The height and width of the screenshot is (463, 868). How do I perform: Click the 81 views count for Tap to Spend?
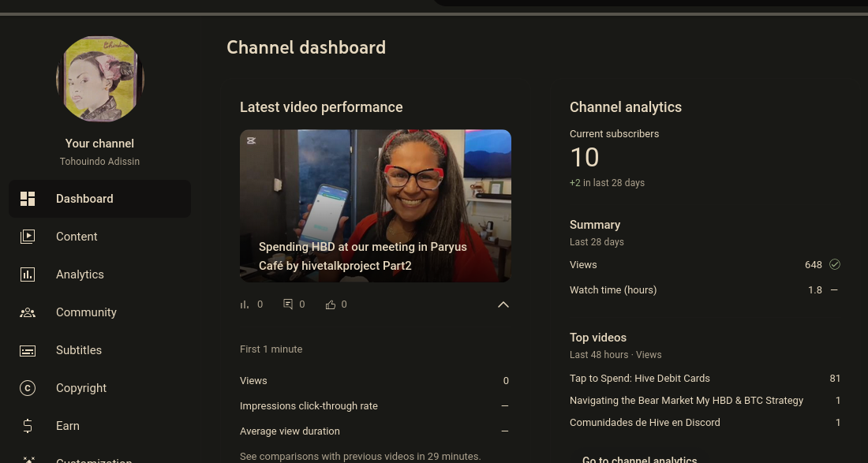click(835, 379)
